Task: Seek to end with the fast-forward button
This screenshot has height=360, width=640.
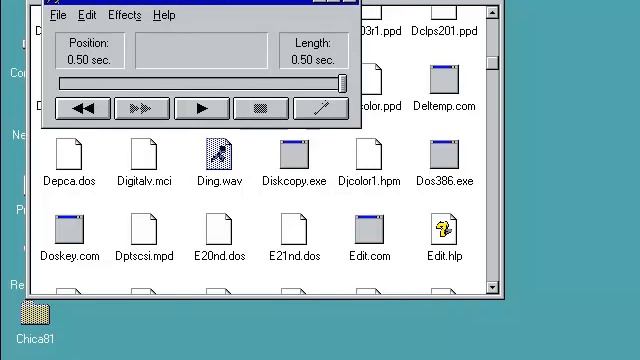Action: [142, 109]
